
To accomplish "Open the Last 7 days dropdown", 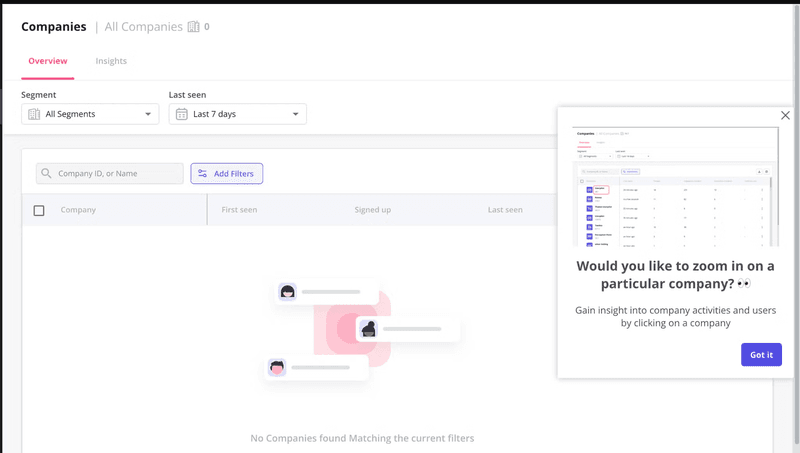I will pyautogui.click(x=237, y=114).
